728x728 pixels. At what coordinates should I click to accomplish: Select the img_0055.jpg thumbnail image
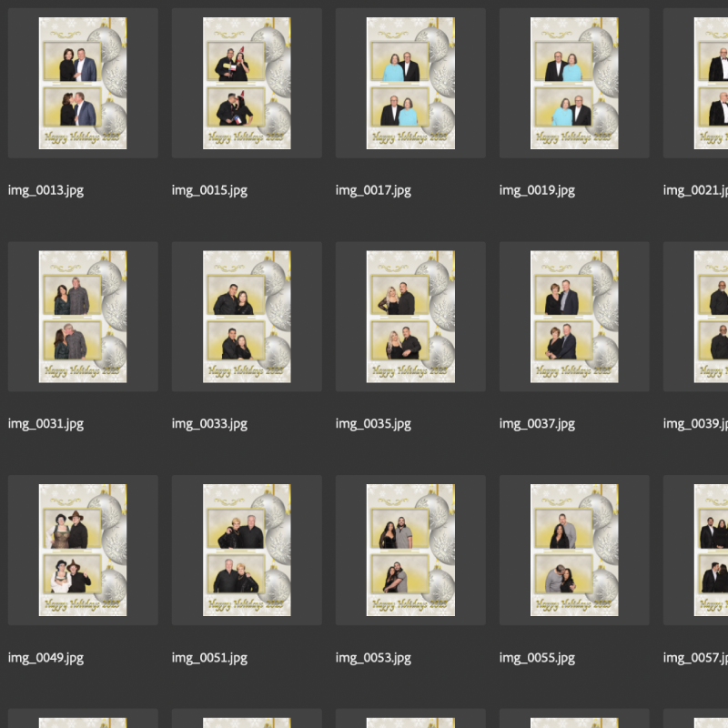coord(574,550)
